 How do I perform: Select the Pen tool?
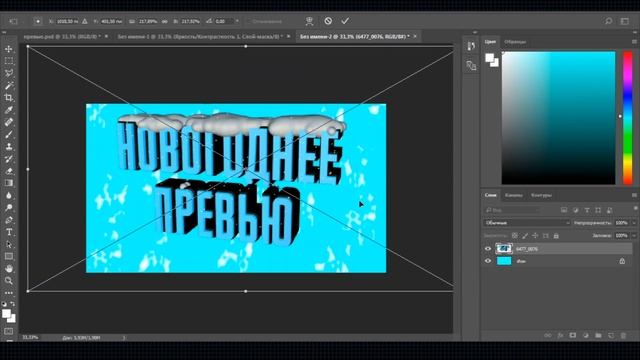coord(9,220)
